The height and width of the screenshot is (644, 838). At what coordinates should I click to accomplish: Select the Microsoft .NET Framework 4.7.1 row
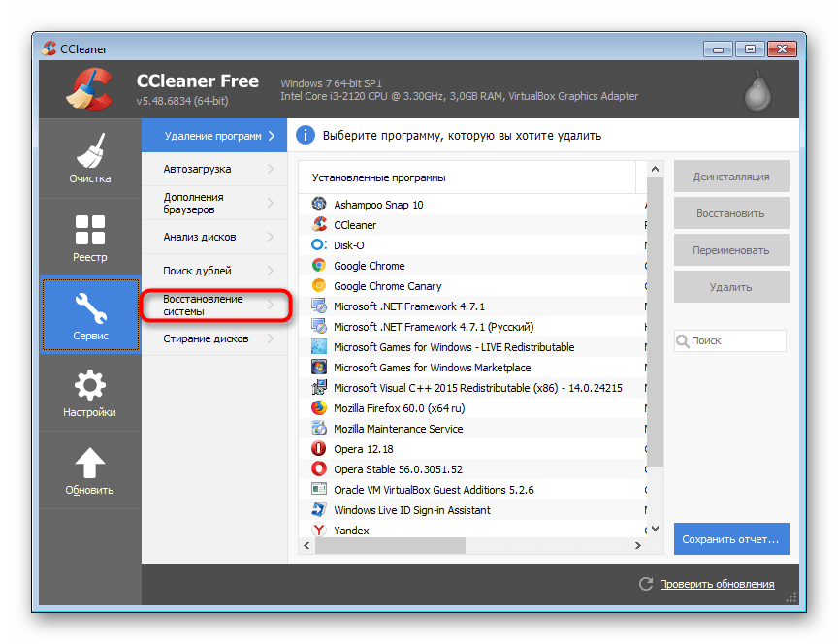pos(473,306)
